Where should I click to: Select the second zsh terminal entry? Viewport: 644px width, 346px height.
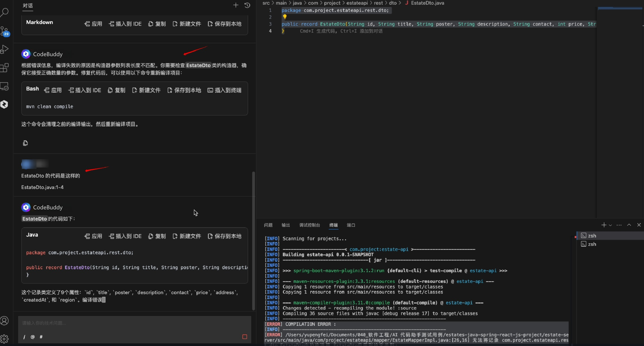[x=592, y=244]
